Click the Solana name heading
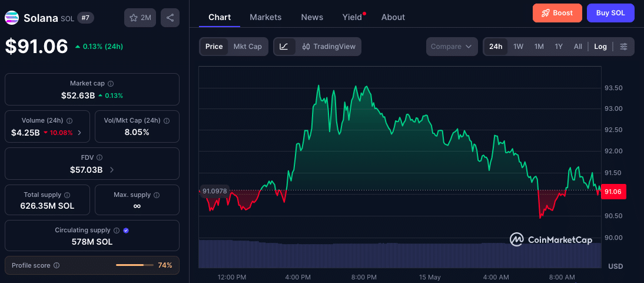The width and height of the screenshot is (644, 283). [40, 18]
